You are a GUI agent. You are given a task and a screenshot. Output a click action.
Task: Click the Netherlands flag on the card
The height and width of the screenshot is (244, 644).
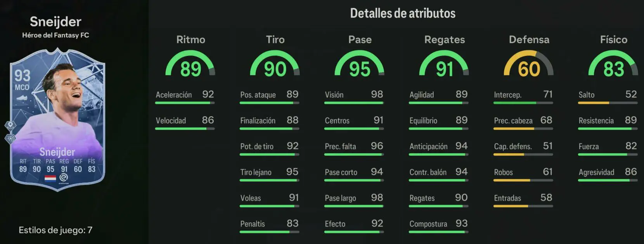coord(50,179)
